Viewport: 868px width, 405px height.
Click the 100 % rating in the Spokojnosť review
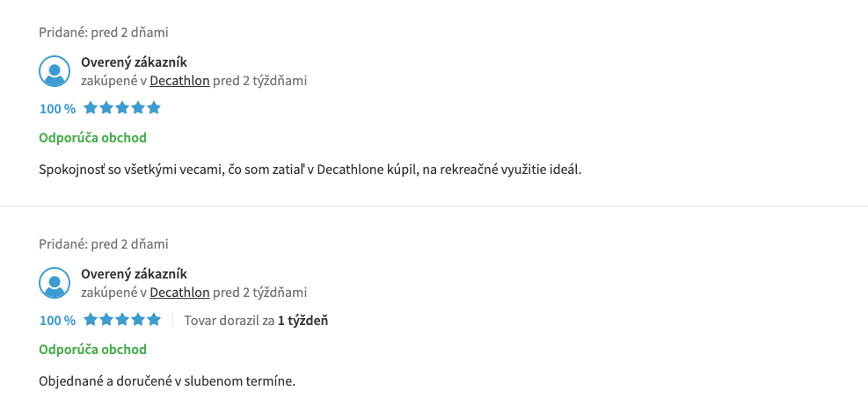coord(57,109)
